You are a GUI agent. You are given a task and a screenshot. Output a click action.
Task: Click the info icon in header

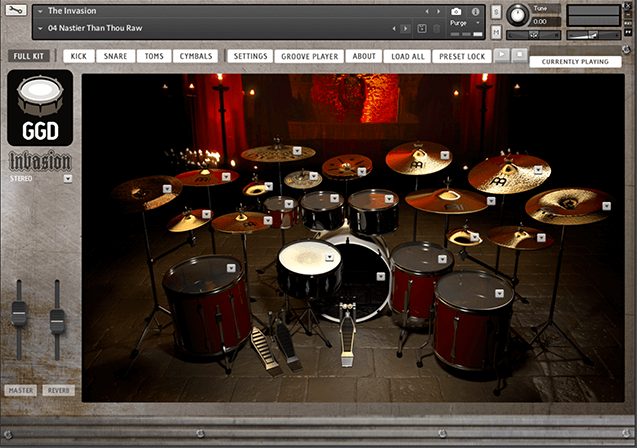pos(476,11)
